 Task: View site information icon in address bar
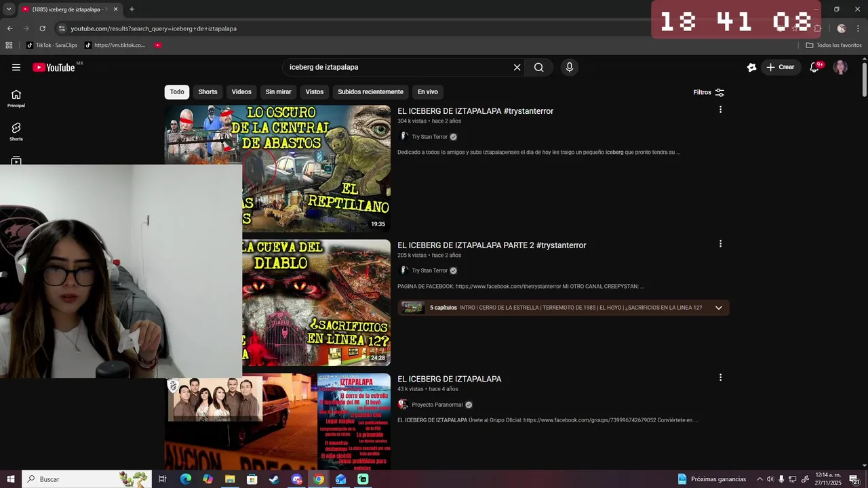(x=62, y=28)
